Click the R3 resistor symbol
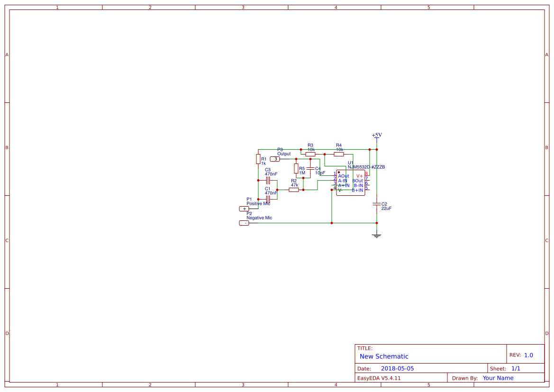554x392 pixels. pyautogui.click(x=310, y=154)
